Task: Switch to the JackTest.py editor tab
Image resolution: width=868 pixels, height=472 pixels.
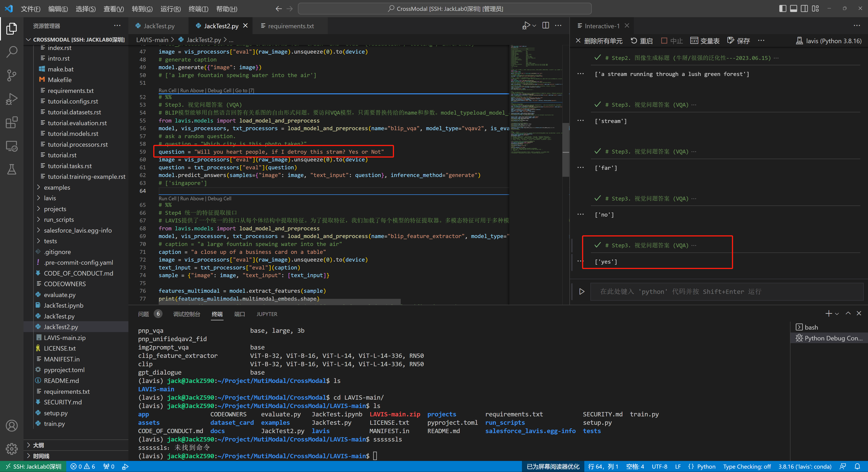Action: pyautogui.click(x=159, y=26)
